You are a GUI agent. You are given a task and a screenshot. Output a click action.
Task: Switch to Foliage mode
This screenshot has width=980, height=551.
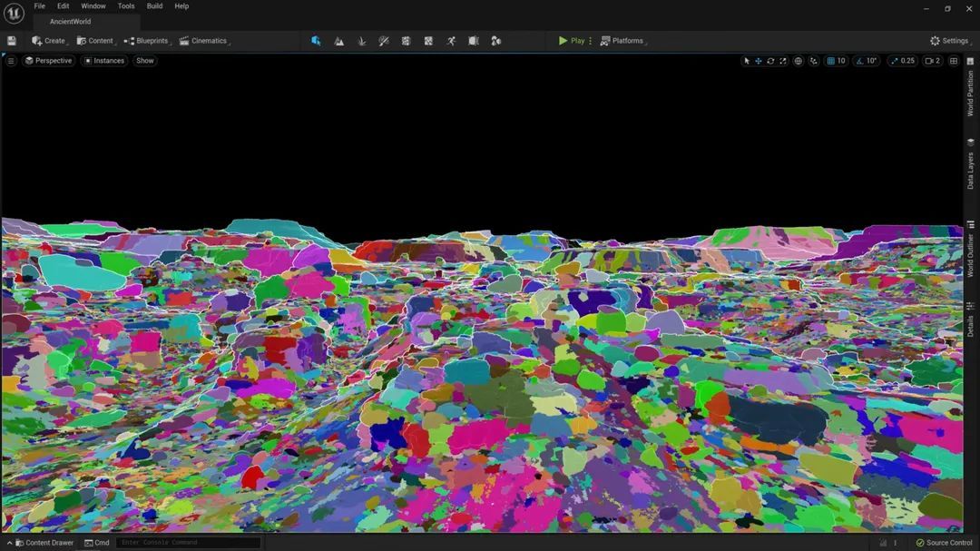361,41
